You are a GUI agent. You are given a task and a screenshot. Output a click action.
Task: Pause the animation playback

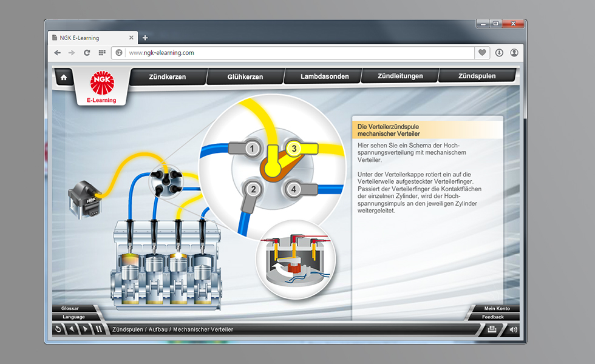pyautogui.click(x=98, y=329)
